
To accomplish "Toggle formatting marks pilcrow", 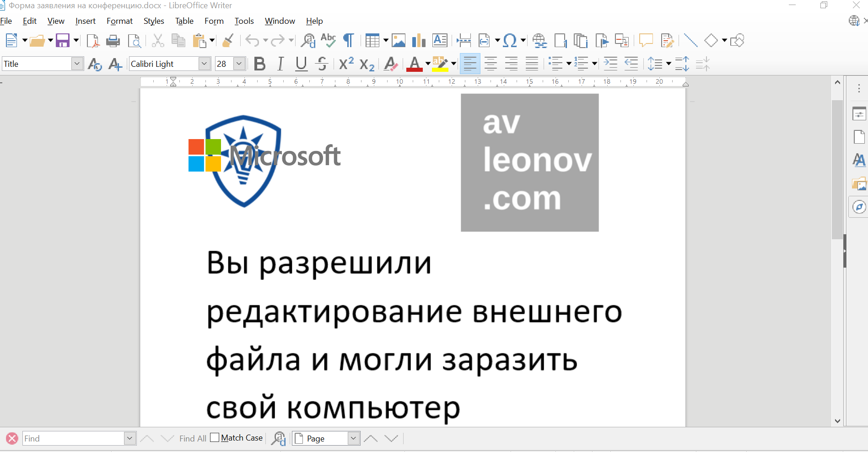I will point(349,41).
